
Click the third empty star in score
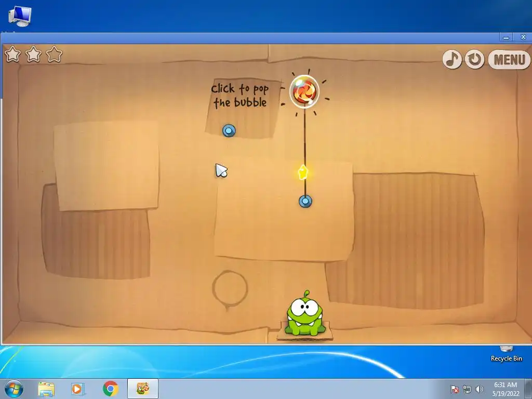pyautogui.click(x=54, y=54)
